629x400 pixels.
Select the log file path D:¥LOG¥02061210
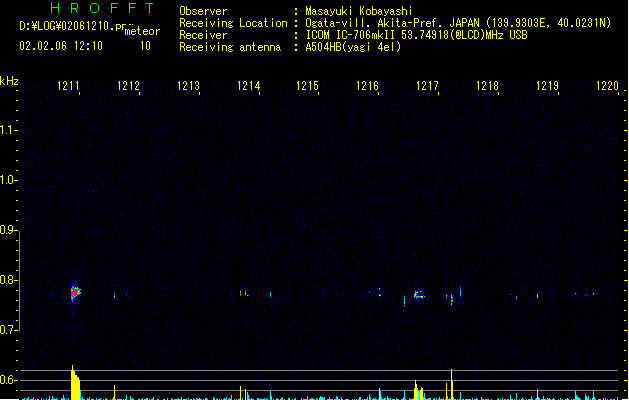tap(66, 26)
